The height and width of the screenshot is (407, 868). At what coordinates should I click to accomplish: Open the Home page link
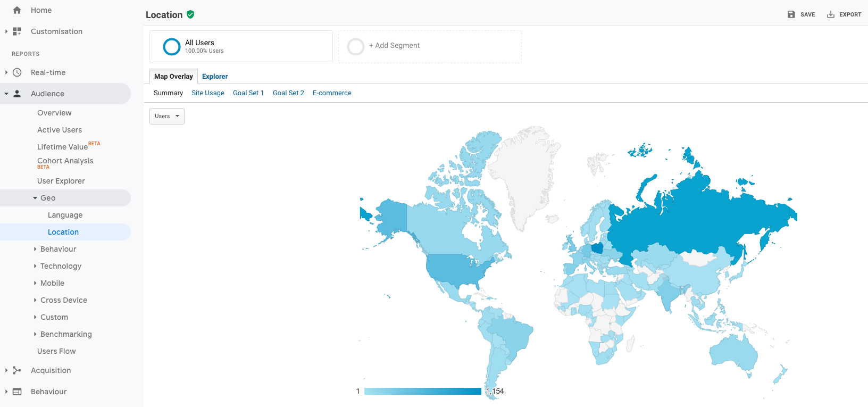pyautogui.click(x=41, y=10)
